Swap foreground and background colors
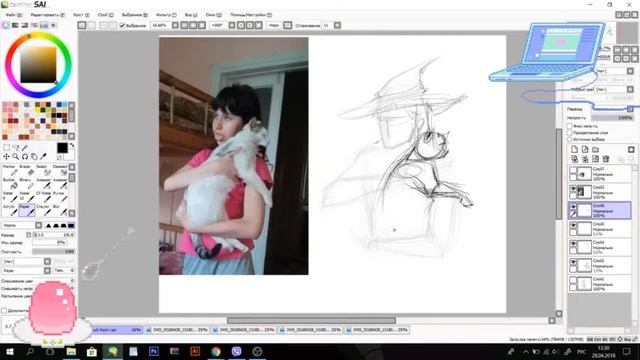Viewport: 640px width, 360px height. (72, 145)
